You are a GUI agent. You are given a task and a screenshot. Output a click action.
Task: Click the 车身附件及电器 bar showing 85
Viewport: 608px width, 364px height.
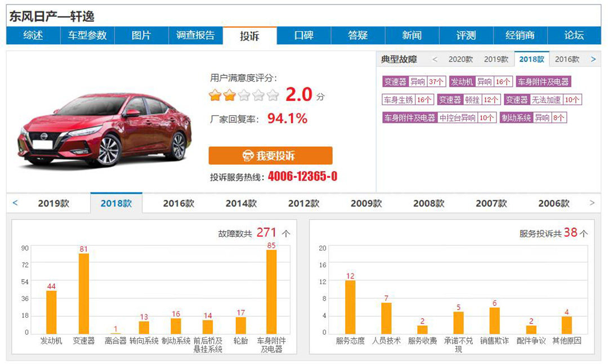point(271,291)
